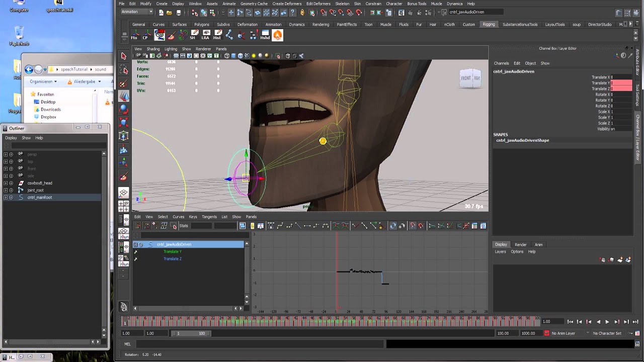The height and width of the screenshot is (362, 644).
Task: Click the LRA shelf button
Action: tap(205, 35)
